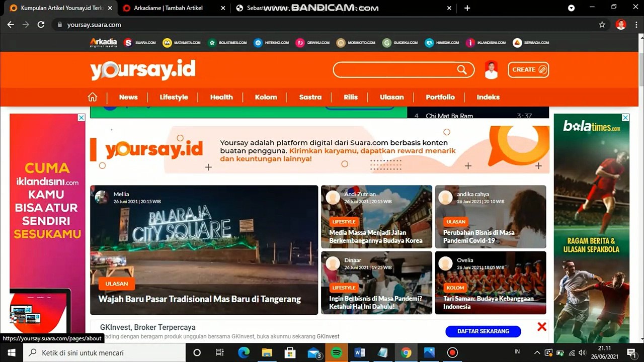644x362 pixels.
Task: Go back using browser back arrow
Action: point(11,25)
